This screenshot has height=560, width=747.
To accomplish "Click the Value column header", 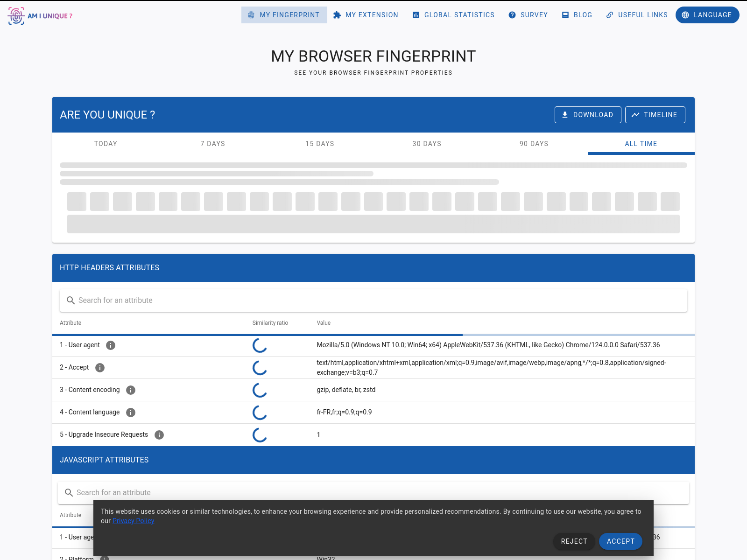I will tap(324, 323).
